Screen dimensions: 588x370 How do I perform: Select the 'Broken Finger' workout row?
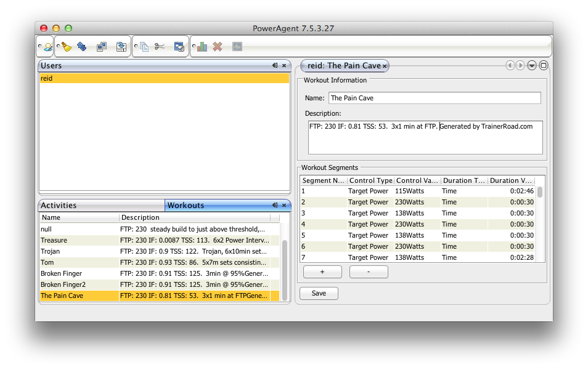click(x=160, y=273)
